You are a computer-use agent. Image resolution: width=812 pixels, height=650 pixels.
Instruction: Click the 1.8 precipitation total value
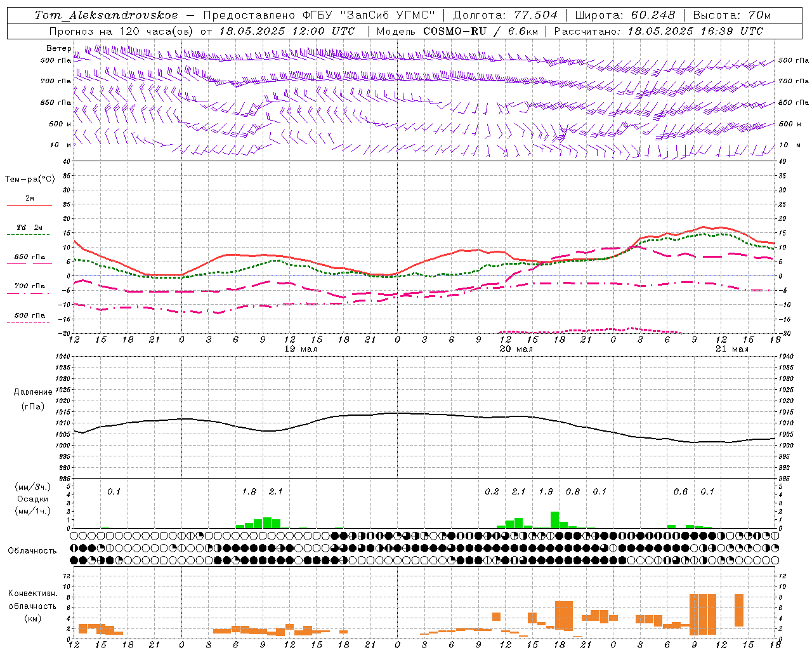(x=249, y=491)
